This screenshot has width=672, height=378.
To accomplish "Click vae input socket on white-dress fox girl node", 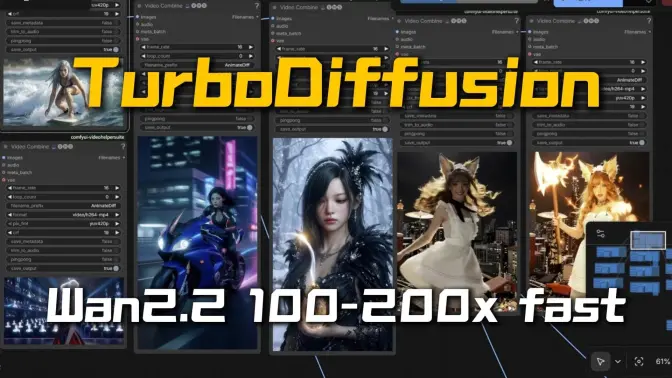I will click(397, 54).
